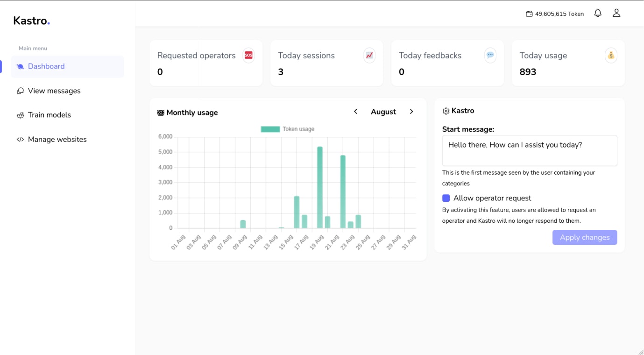Click the gear icon next to Kastro
The height and width of the screenshot is (355, 644).
pos(446,111)
